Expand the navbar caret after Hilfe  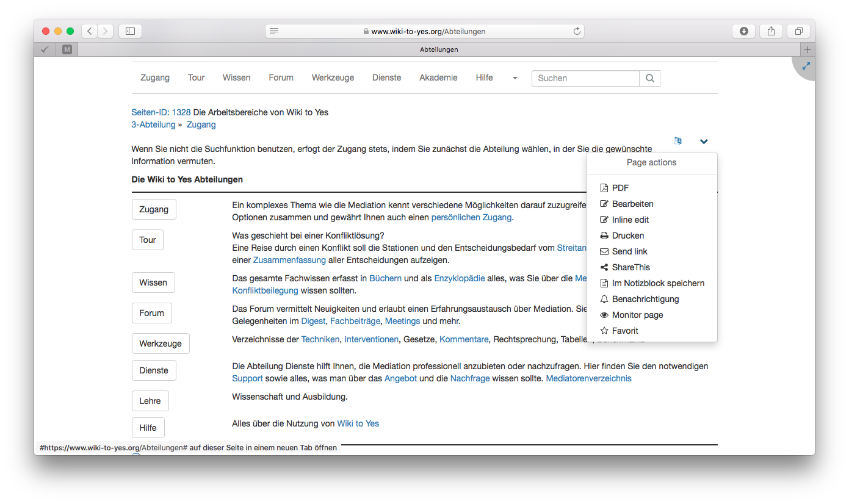pos(515,78)
